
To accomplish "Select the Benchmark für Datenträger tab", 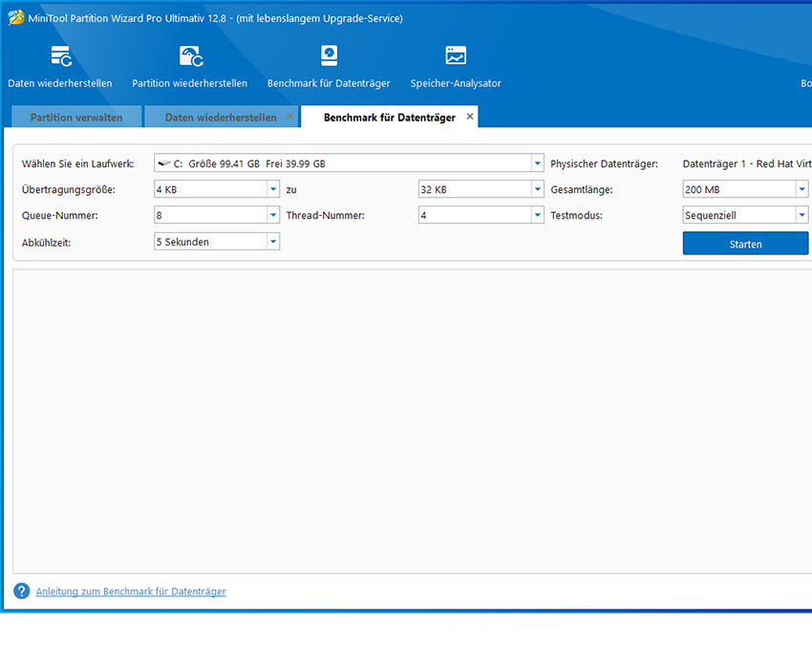I will coord(389,118).
